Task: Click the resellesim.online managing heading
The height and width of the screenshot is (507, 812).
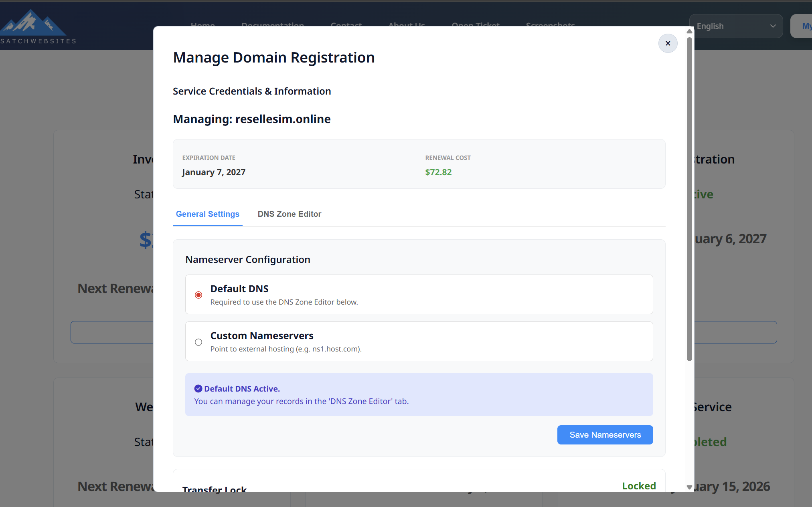Action: 252,119
